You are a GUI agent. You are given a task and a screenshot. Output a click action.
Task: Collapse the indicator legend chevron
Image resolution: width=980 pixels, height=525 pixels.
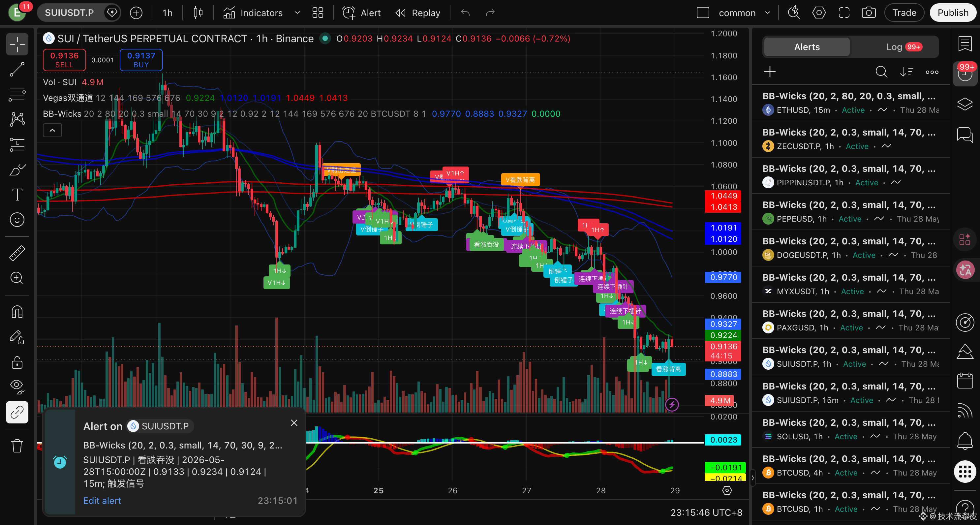tap(52, 130)
